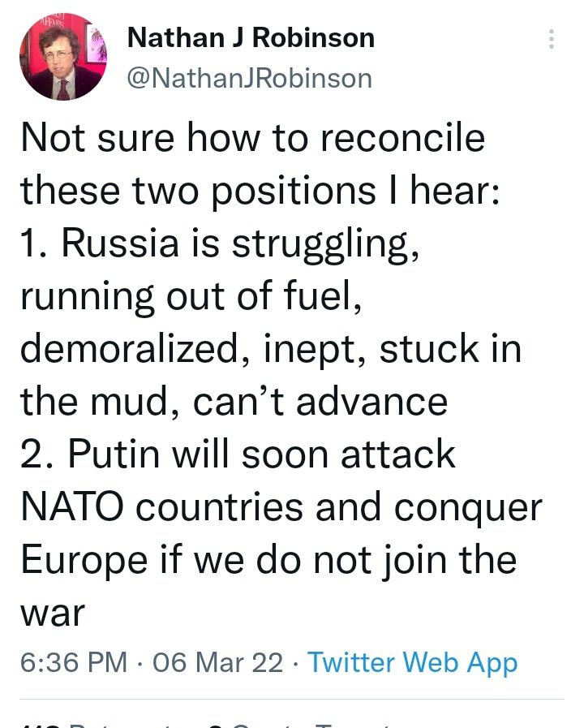Image resolution: width=584 pixels, height=728 pixels.
Task: Click the word "Russia" in the tweet
Action: (x=119, y=243)
